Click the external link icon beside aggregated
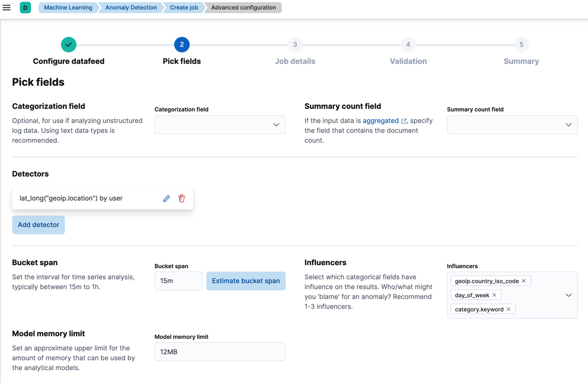 (x=402, y=120)
